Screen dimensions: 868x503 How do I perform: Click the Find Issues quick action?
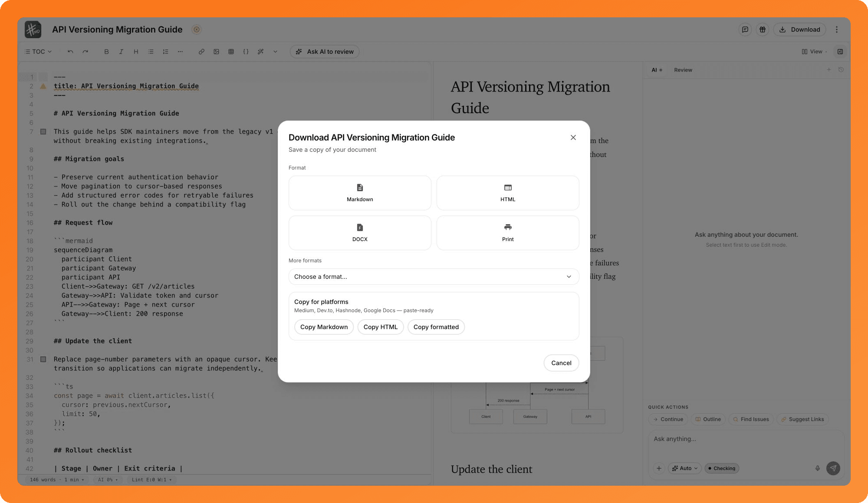pyautogui.click(x=751, y=419)
